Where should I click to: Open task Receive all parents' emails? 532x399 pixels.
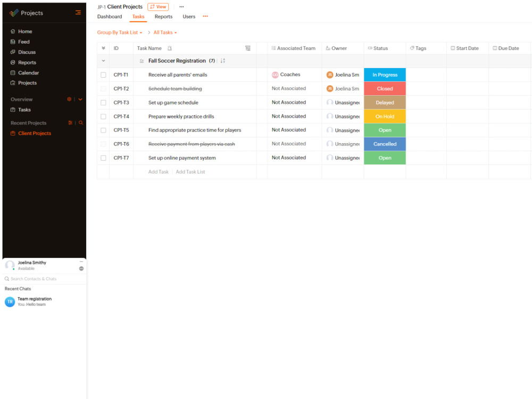tap(178, 75)
